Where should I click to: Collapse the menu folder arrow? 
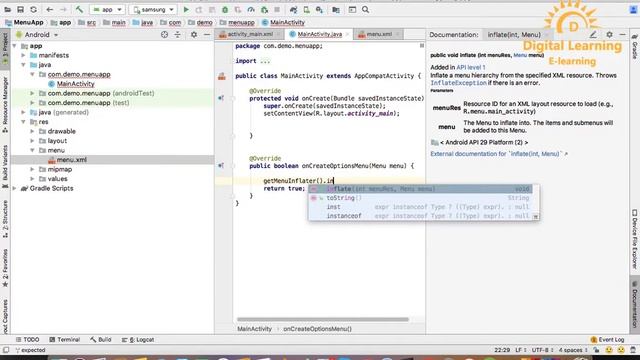32,150
